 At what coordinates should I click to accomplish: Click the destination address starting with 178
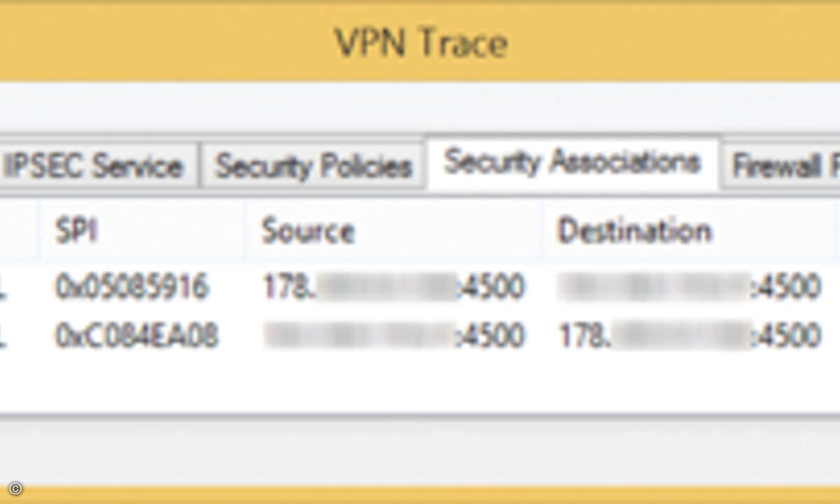click(689, 336)
